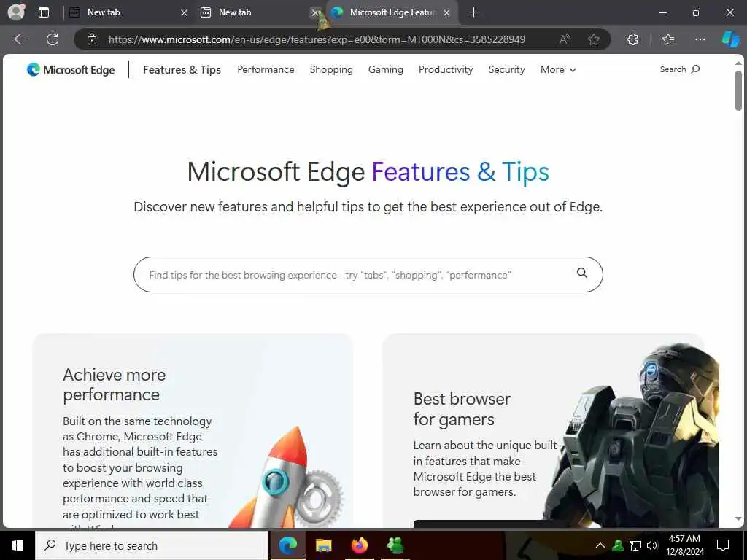Image resolution: width=747 pixels, height=560 pixels.
Task: View site information via the lock icon
Action: [x=92, y=39]
